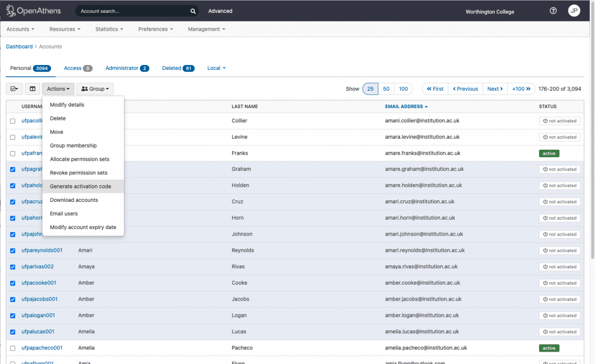Click the search magnifier icon
This screenshot has height=364, width=595.
193,10
